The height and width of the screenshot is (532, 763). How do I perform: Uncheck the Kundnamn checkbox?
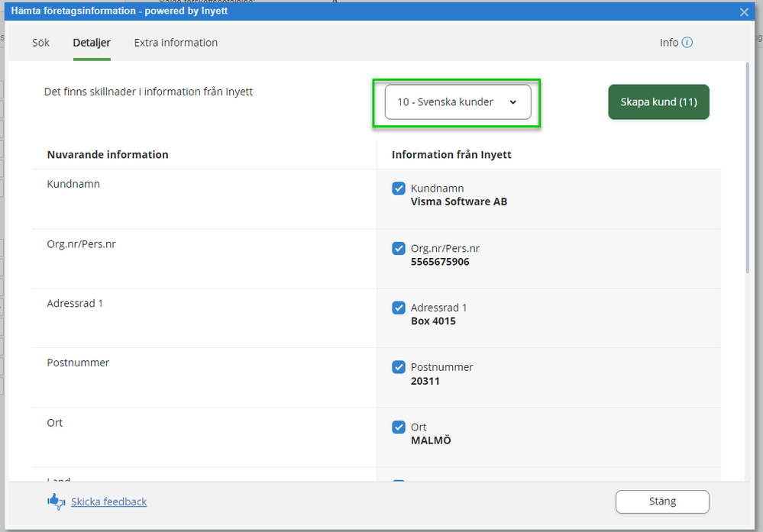coord(399,189)
